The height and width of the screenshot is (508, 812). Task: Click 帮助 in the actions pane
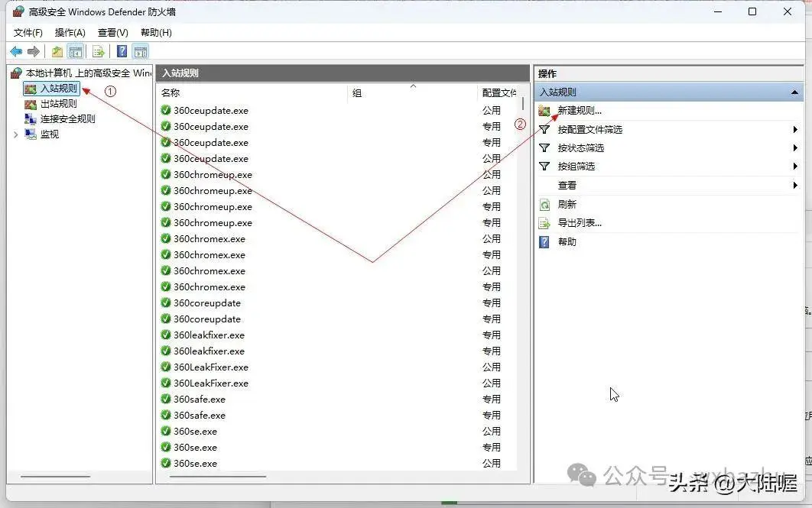[x=567, y=242]
